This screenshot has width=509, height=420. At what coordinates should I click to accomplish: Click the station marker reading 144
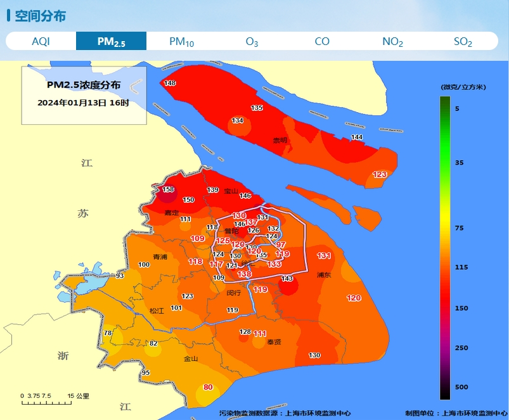point(357,137)
